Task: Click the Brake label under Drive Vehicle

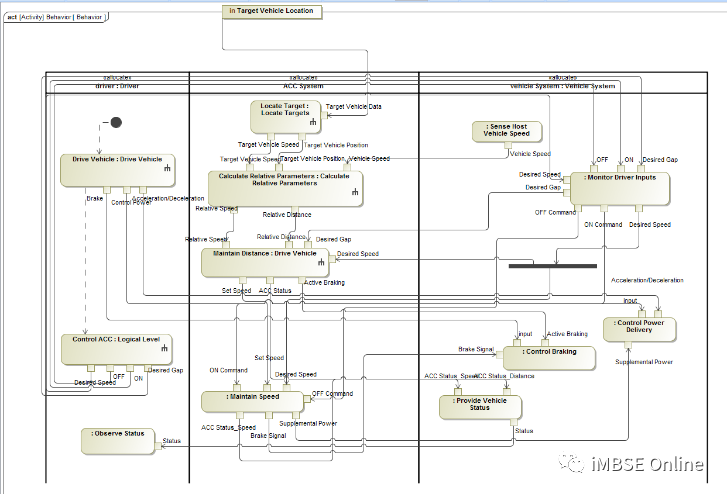Action: click(x=95, y=199)
